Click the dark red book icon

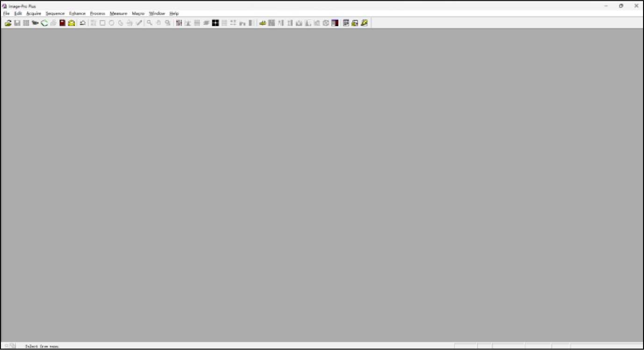[x=62, y=23]
